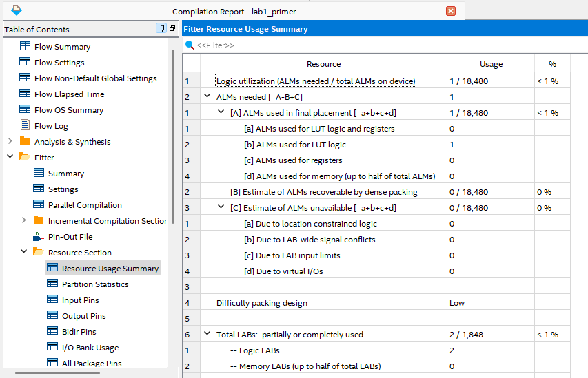This screenshot has width=588, height=378.
Task: Close the Compilation Report tab
Action: tap(451, 11)
